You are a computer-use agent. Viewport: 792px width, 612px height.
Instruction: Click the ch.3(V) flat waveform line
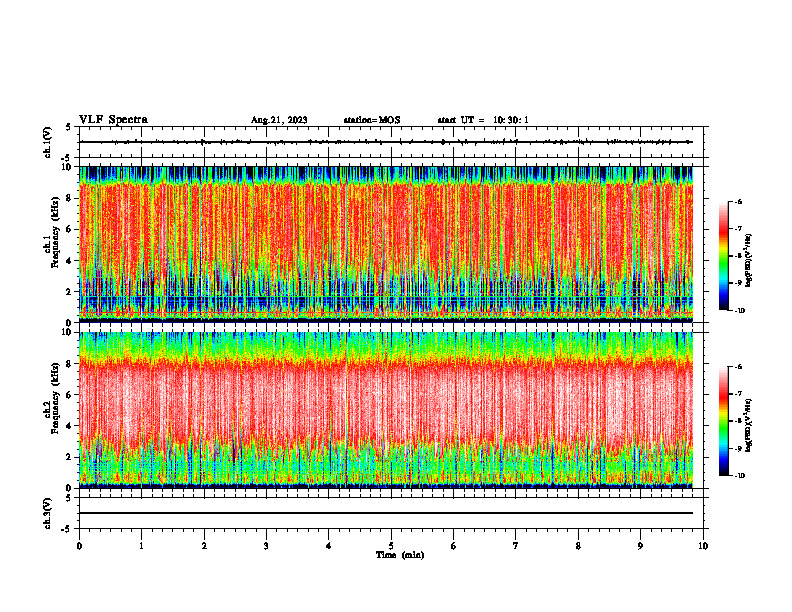point(386,513)
